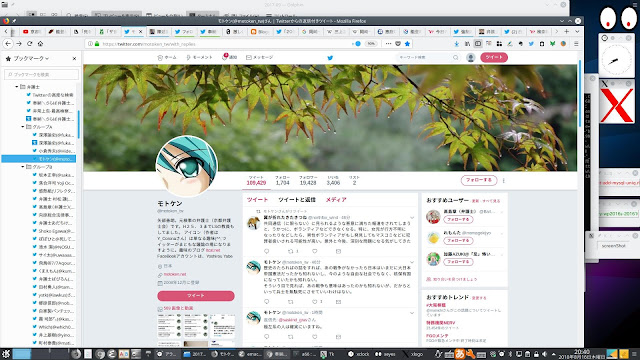Select the highlighted モトケン bookmark

tap(39, 159)
